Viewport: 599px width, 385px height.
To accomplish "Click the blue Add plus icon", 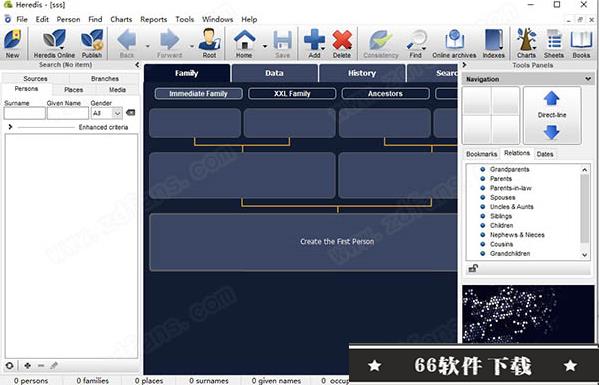I will click(314, 40).
